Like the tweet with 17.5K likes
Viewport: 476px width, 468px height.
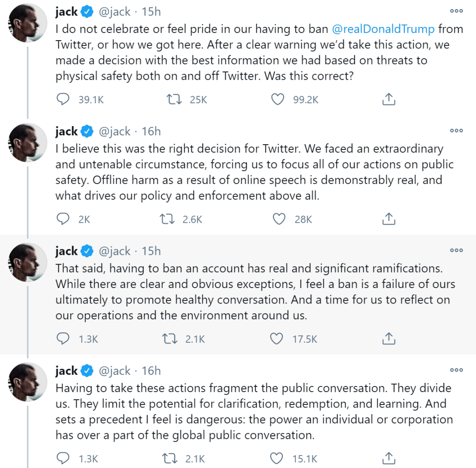[276, 338]
